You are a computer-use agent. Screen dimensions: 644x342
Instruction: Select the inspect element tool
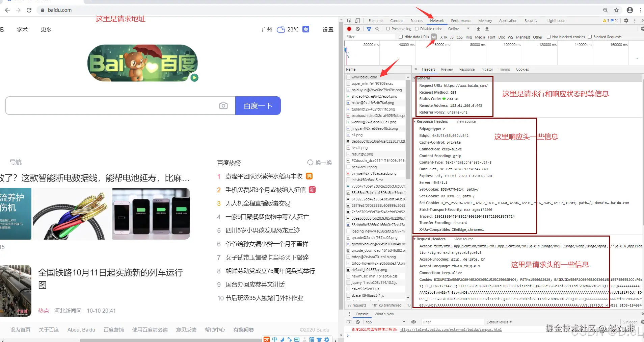pyautogui.click(x=350, y=20)
